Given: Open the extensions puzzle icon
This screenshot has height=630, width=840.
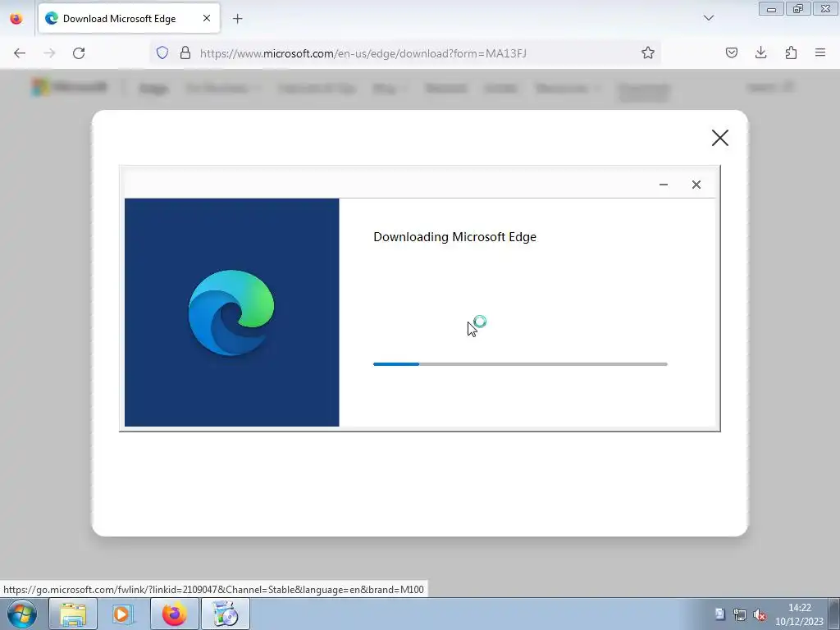Looking at the screenshot, I should point(791,53).
